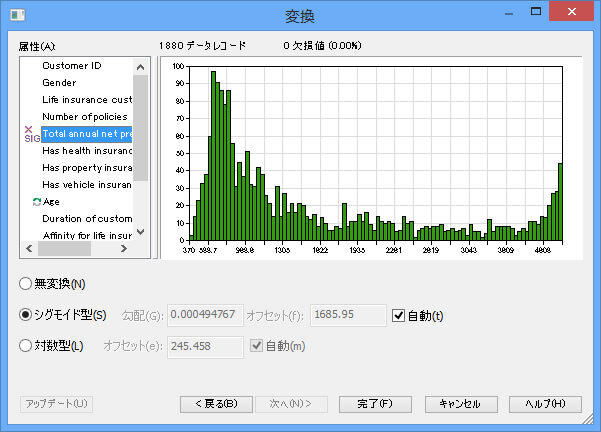Viewport: 601px width, 432px height.
Task: Open help with the ヘルプ(H) button
Action: 544,404
